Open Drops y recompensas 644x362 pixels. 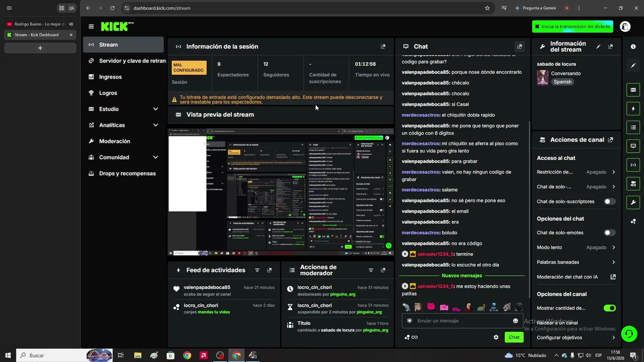(x=123, y=173)
